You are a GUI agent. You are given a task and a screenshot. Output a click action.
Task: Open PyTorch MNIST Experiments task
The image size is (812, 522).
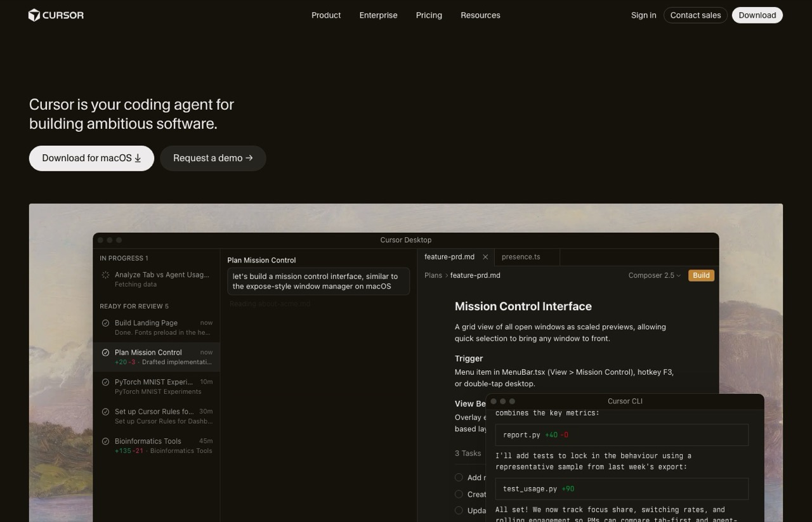pos(156,386)
